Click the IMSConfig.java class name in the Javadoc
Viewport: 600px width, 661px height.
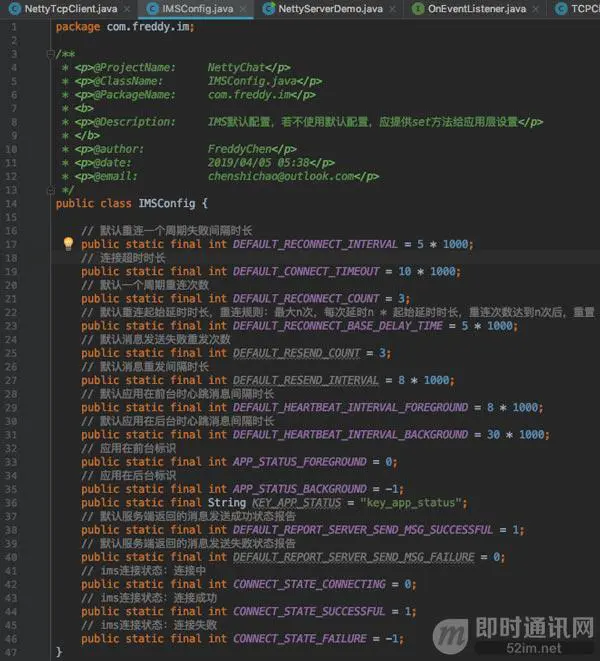pos(252,81)
